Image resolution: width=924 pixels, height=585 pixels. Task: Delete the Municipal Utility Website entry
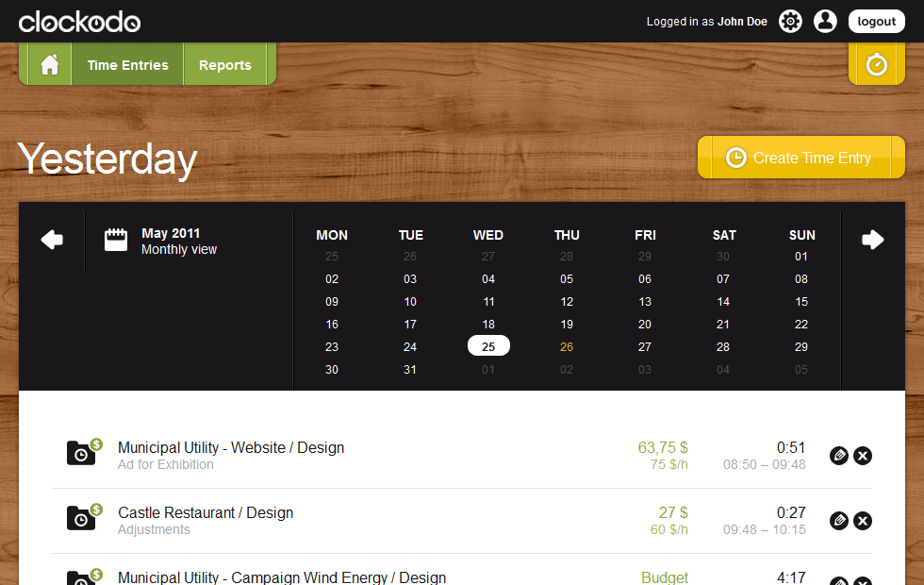click(x=863, y=455)
